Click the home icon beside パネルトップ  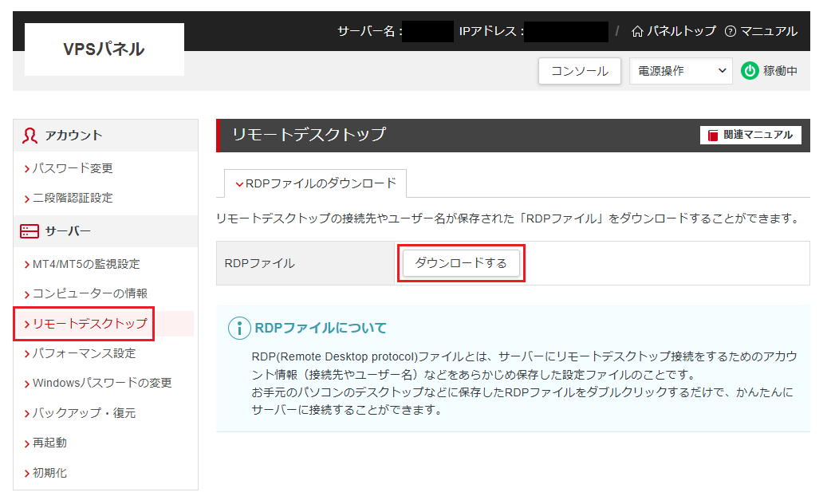(637, 32)
